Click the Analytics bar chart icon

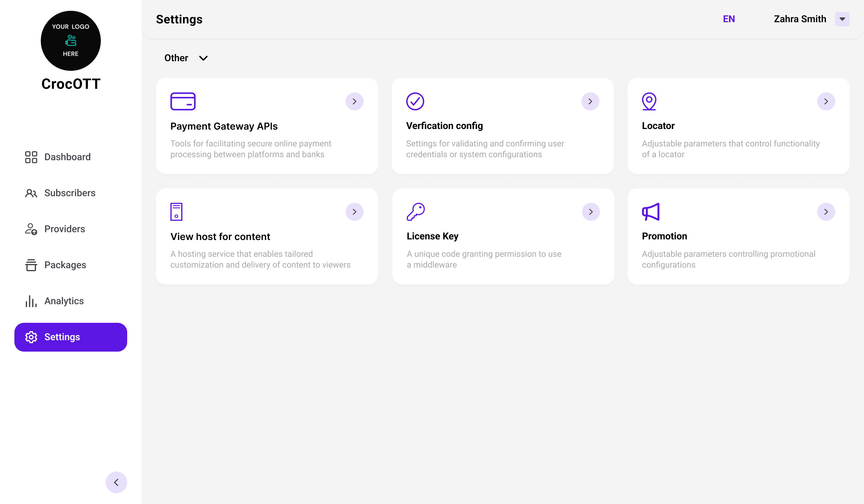pyautogui.click(x=31, y=301)
